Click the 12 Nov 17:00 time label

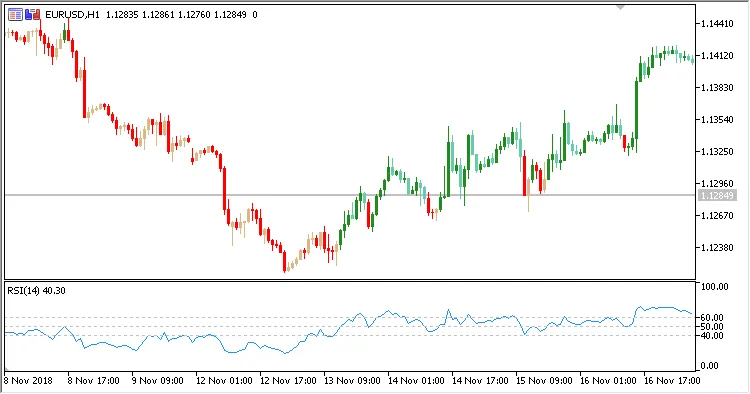[288, 381]
